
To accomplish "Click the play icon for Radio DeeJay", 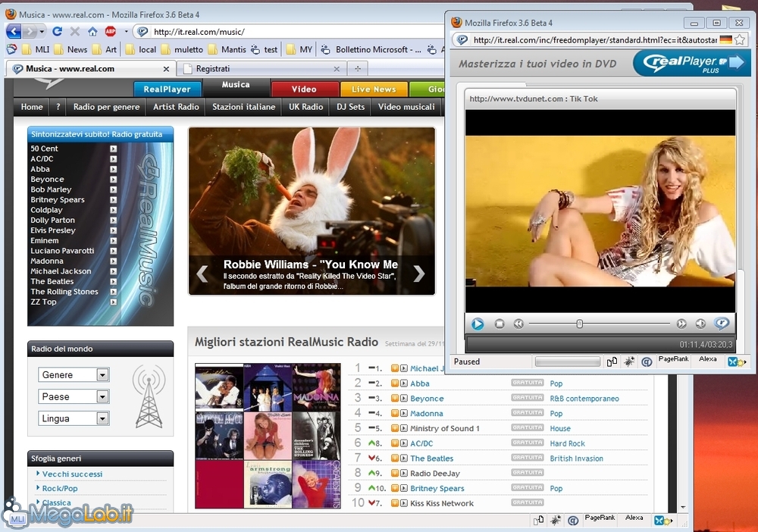I will 404,474.
